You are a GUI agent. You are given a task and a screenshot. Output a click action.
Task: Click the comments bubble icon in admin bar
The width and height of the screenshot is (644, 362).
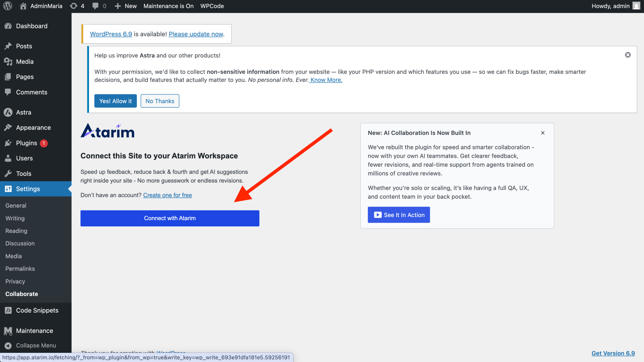point(96,6)
